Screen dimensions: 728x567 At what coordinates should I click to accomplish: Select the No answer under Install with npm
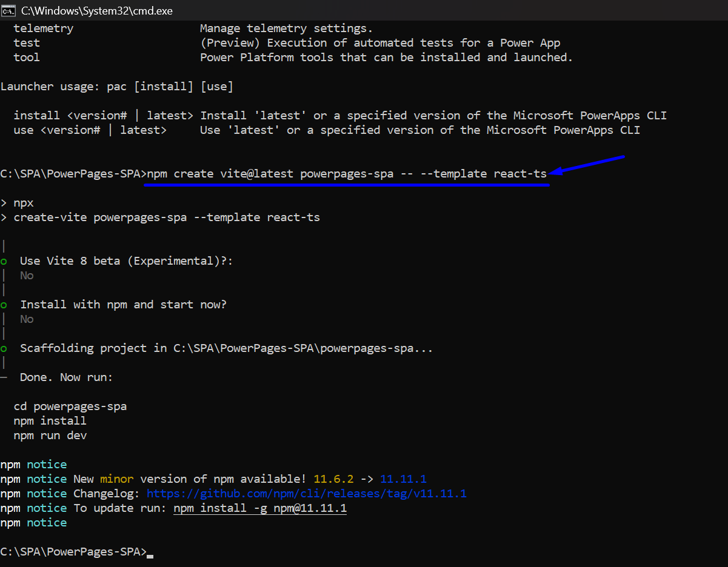pos(27,319)
